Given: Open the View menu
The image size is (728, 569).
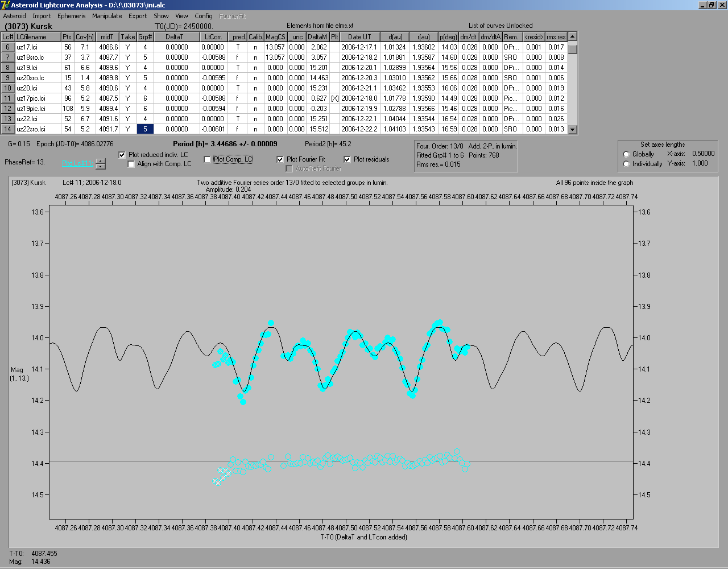Looking at the screenshot, I should click(181, 16).
